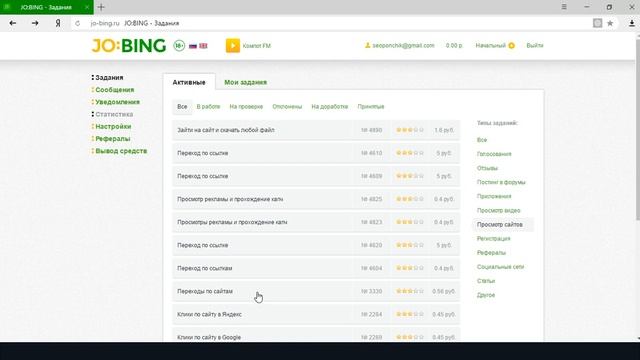Click star rating of Клики по сайту в Яндекс
The width and height of the screenshot is (640, 360).
tap(410, 315)
